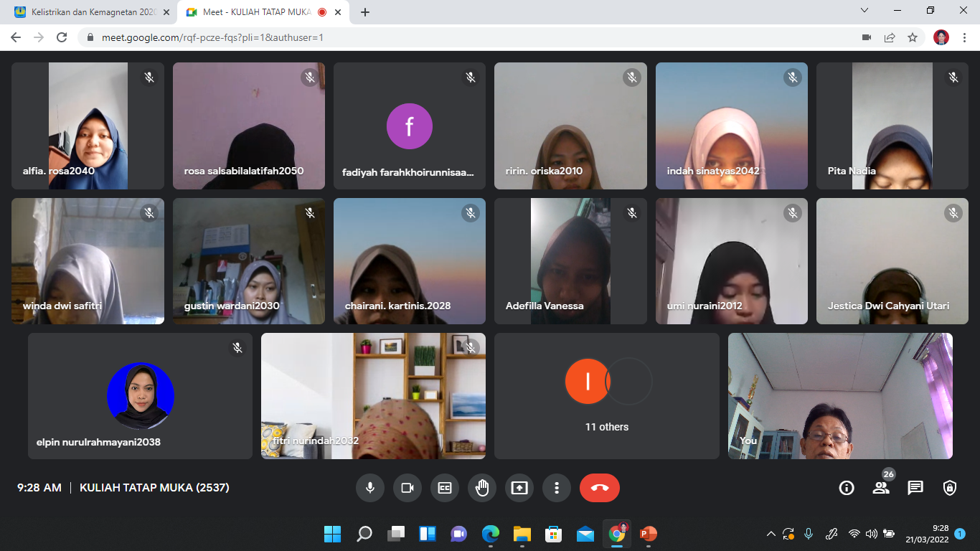Switch to Kelistrikan dan Kemagnetan tab
This screenshot has width=980, height=551.
[x=90, y=12]
